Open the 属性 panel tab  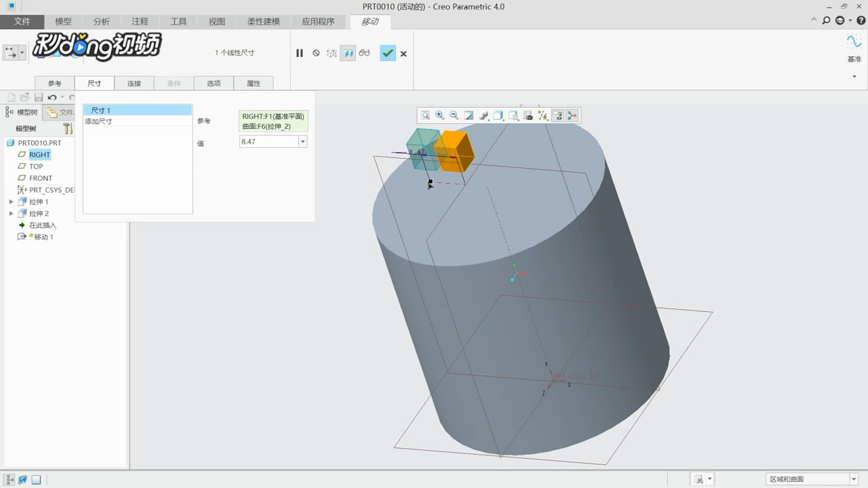click(x=254, y=83)
